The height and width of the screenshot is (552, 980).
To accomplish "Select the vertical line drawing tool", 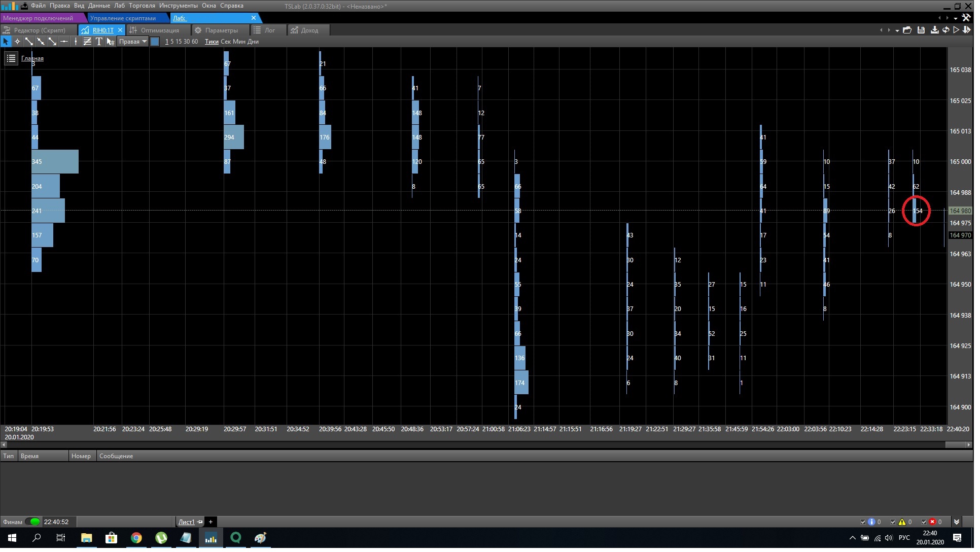I will [x=76, y=42].
